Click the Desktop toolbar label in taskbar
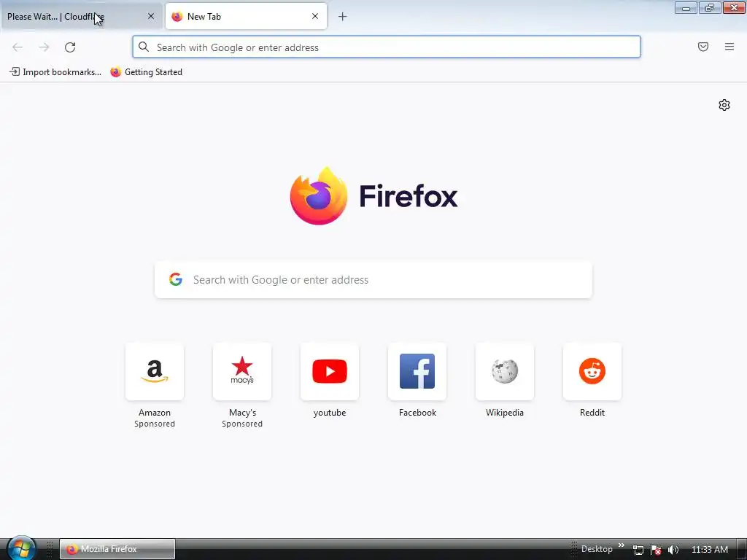747x560 pixels. tap(597, 549)
